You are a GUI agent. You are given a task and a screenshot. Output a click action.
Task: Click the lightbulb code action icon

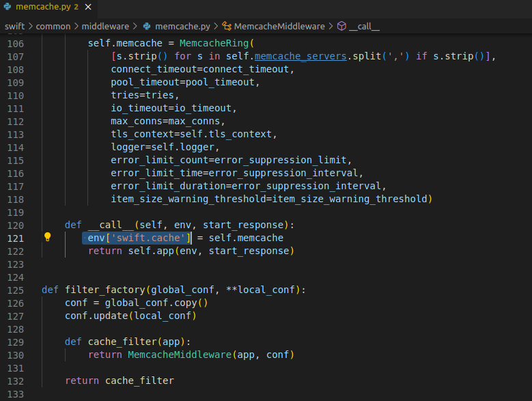(x=48, y=238)
